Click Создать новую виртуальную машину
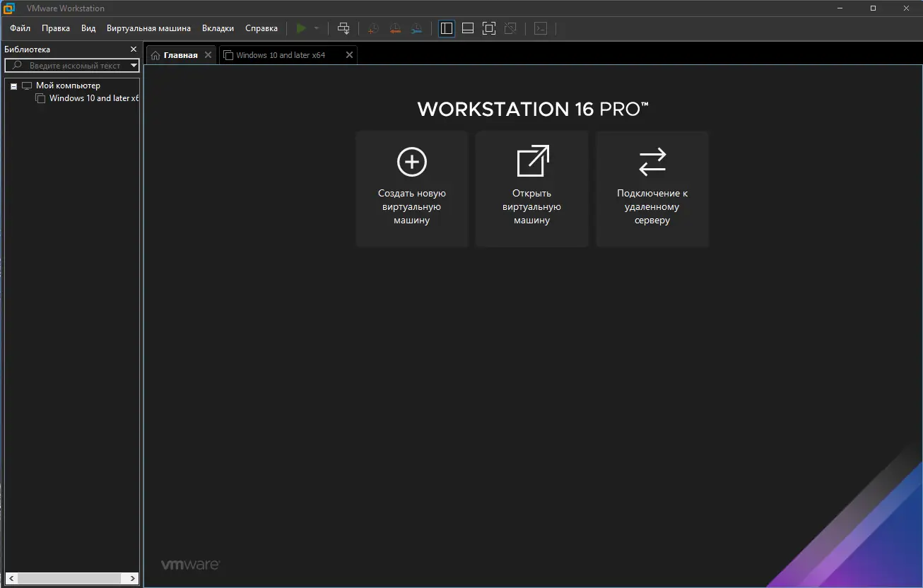 point(411,189)
